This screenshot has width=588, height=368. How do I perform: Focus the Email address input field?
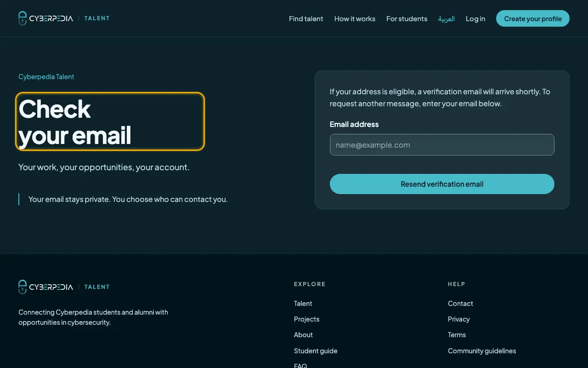[442, 145]
